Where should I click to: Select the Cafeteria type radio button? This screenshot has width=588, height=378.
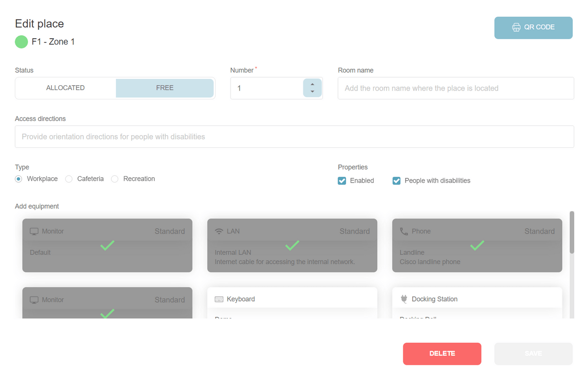[x=69, y=179]
